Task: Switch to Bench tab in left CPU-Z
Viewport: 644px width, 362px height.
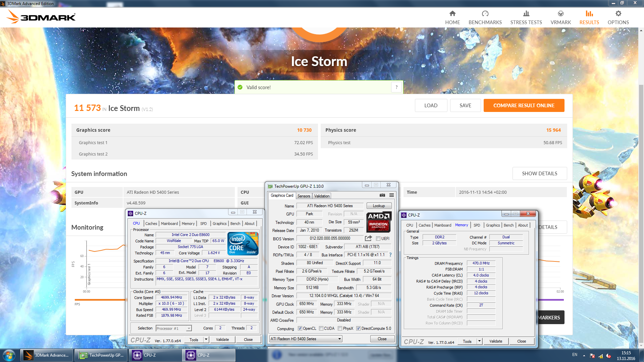Action: tap(235, 224)
